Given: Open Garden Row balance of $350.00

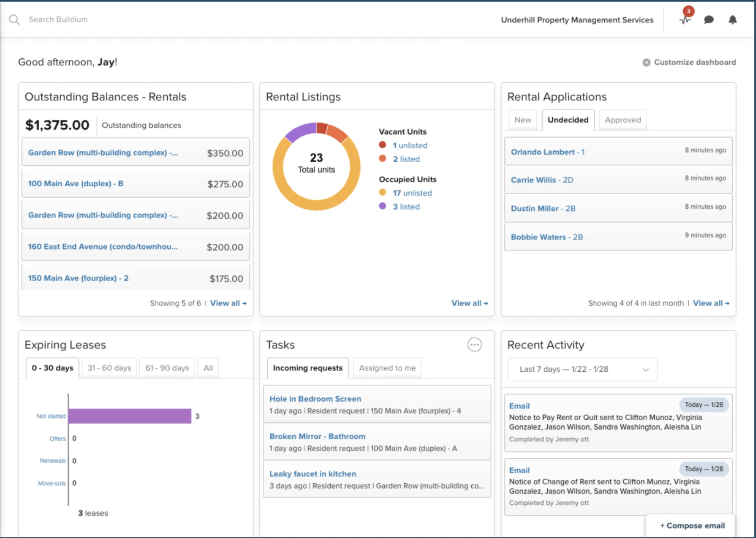Looking at the screenshot, I should pos(135,153).
